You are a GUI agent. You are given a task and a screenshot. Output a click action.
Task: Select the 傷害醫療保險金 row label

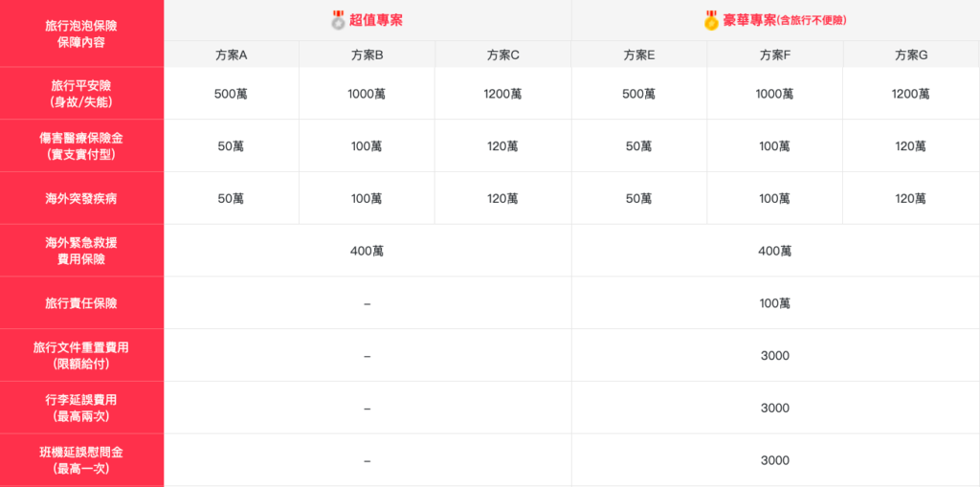pos(81,146)
